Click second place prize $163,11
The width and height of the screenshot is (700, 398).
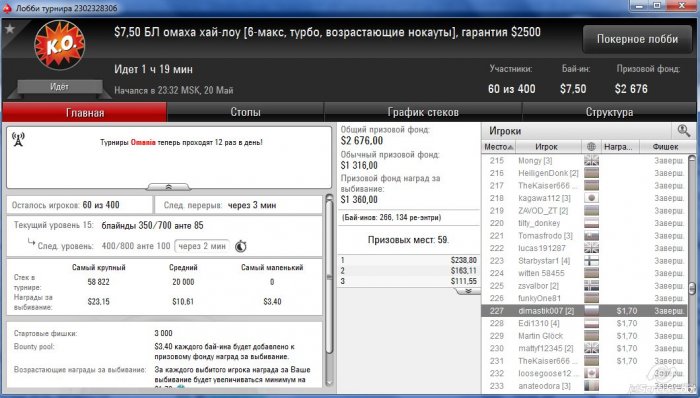pos(463,270)
